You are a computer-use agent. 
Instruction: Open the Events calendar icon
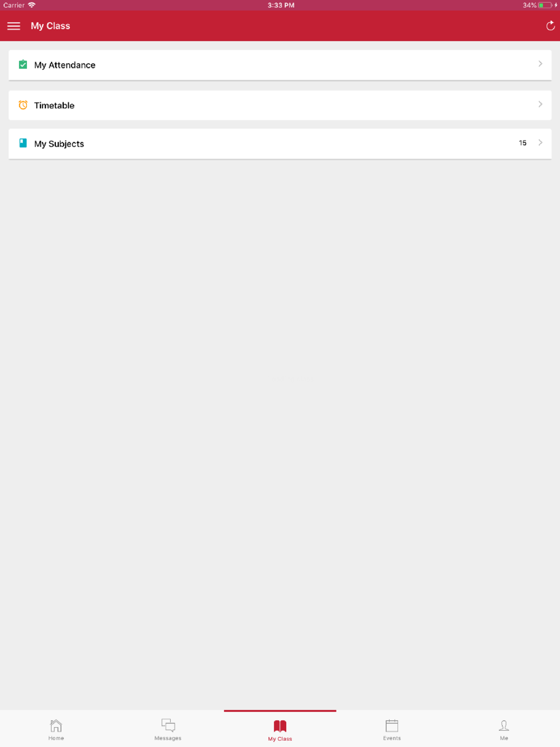(392, 726)
